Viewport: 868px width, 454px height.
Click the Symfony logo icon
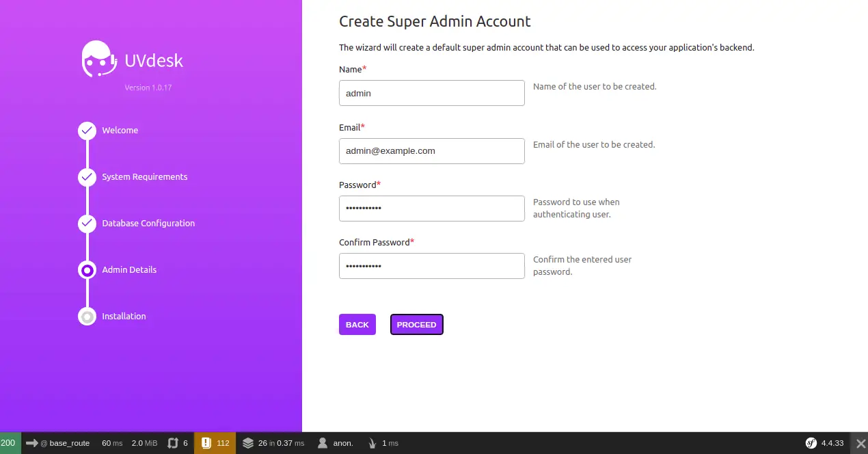click(x=811, y=443)
